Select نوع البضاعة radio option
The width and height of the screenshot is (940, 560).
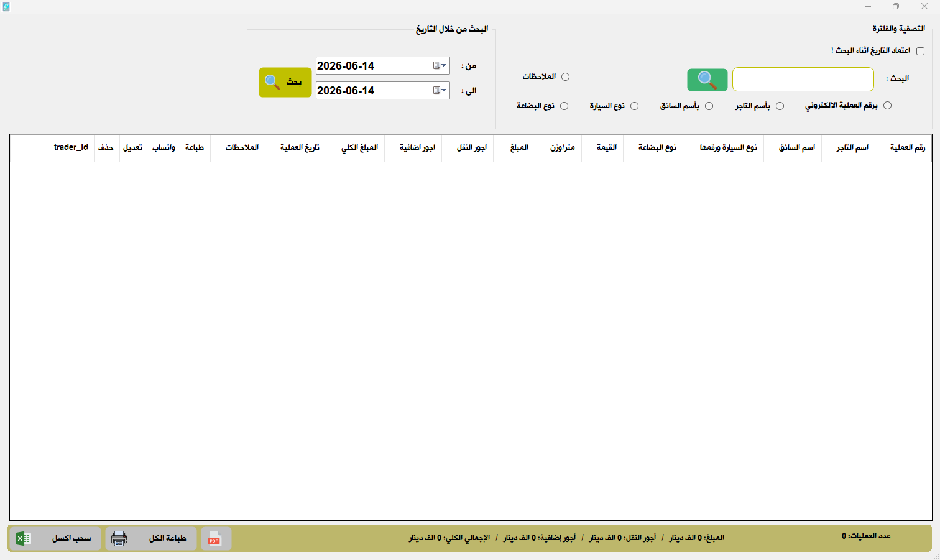(x=564, y=106)
